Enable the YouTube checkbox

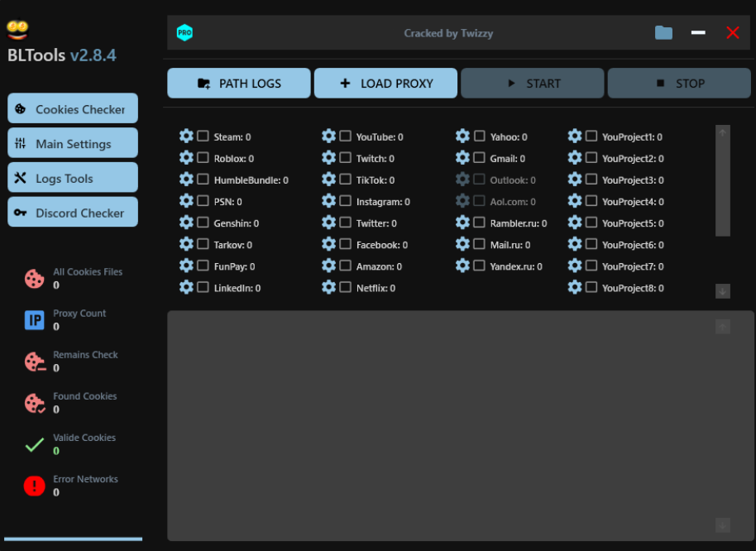[345, 136]
